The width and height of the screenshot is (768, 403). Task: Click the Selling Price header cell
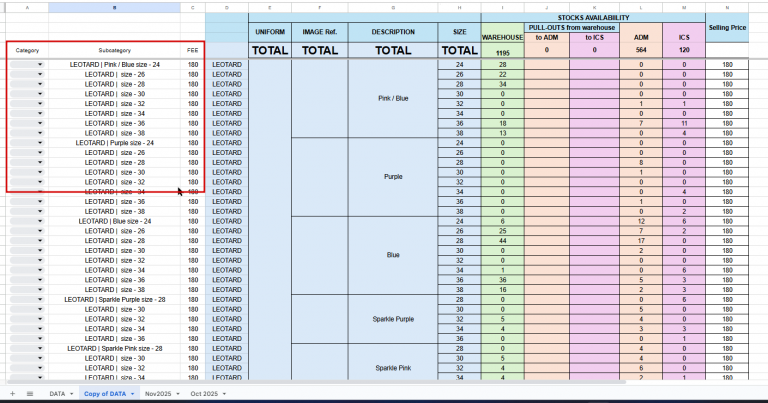pyautogui.click(x=727, y=28)
